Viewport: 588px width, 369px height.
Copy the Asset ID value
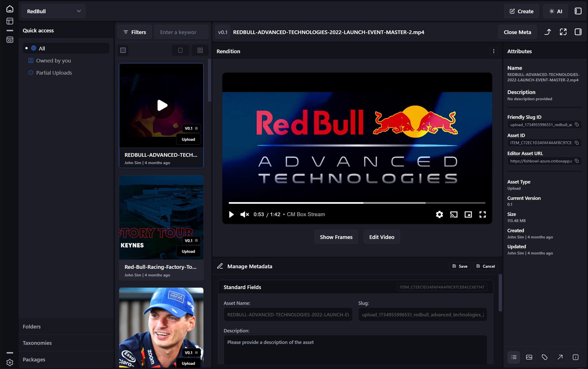[577, 143]
